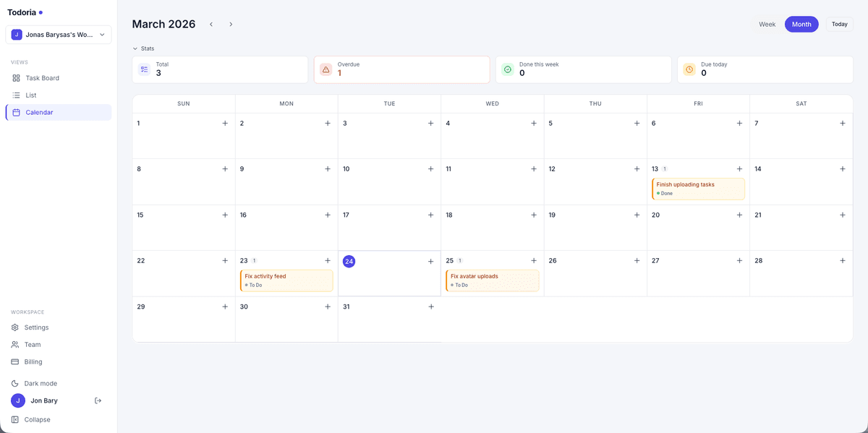Click the Total tasks checklist icon

point(145,69)
